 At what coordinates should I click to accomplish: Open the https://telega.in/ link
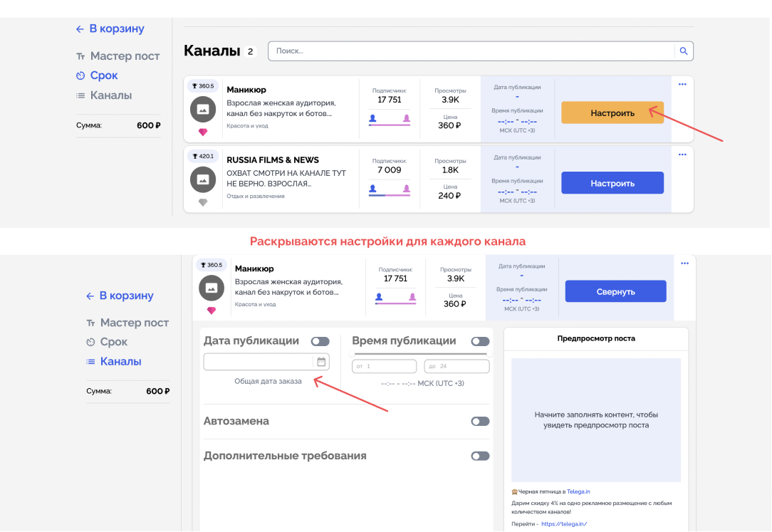click(x=564, y=524)
